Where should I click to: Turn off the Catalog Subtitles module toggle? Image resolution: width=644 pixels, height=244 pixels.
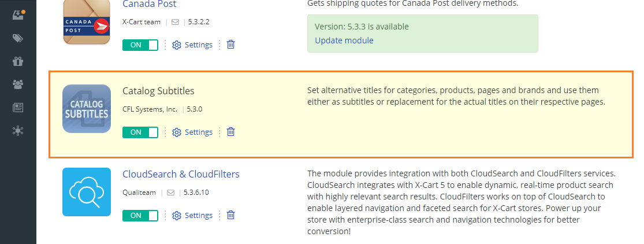pos(140,132)
